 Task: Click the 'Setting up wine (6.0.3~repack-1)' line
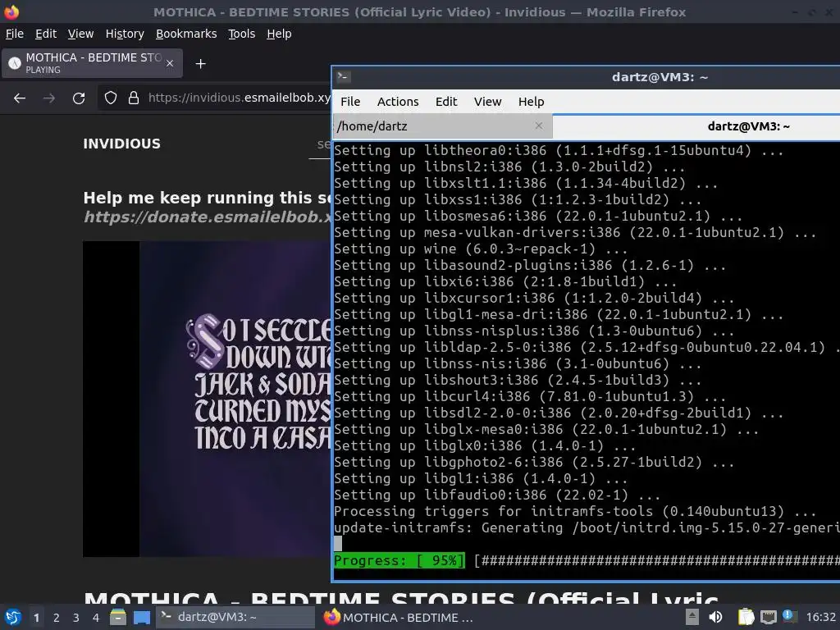tap(481, 249)
